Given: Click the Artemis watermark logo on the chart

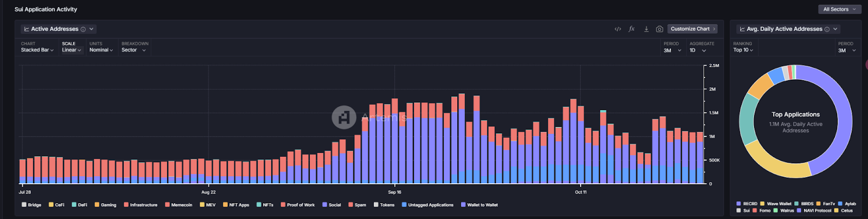Looking at the screenshot, I should (x=344, y=117).
